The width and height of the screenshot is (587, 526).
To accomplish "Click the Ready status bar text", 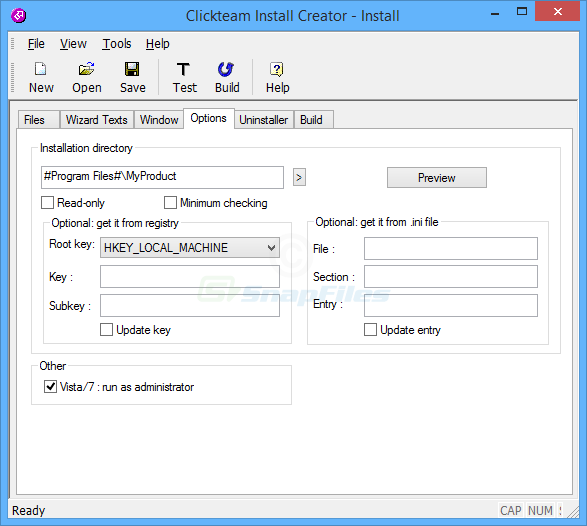I will pyautogui.click(x=28, y=510).
